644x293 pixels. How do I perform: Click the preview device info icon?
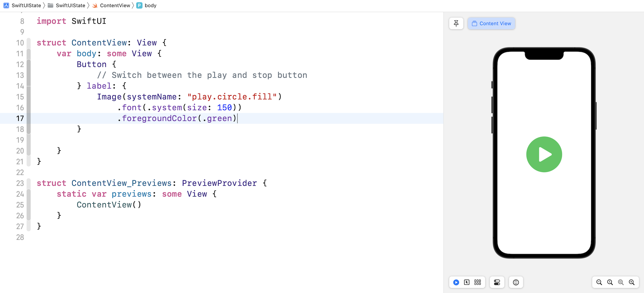point(516,282)
